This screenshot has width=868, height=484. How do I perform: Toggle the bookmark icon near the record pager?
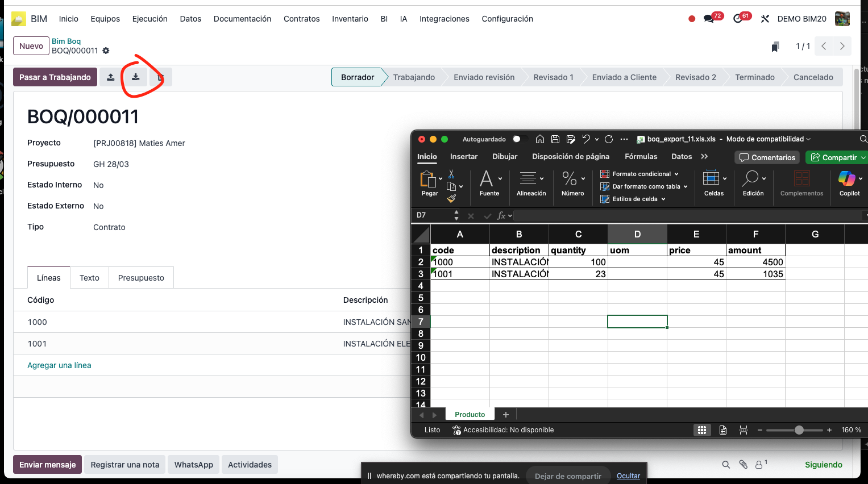(775, 46)
